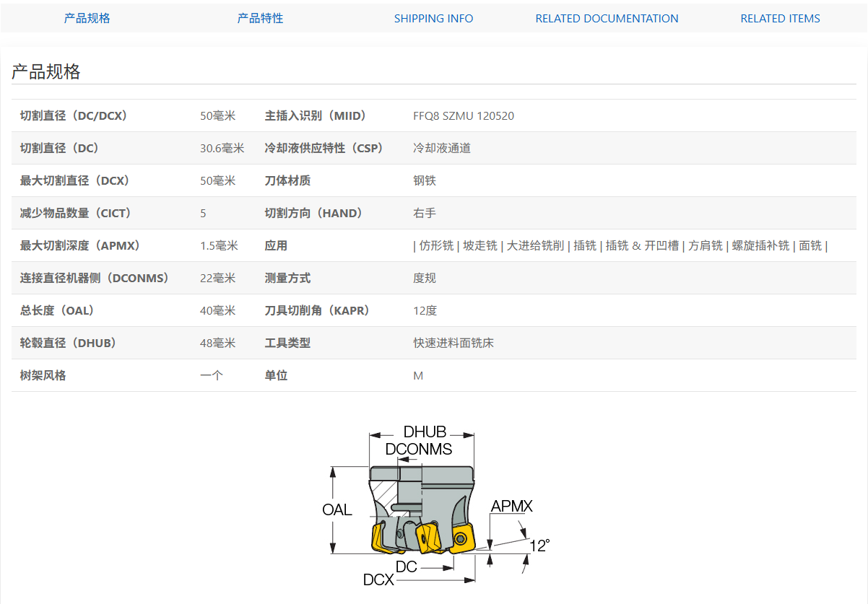Switch to the 产品特性 tab
868x604 pixels.
260,19
